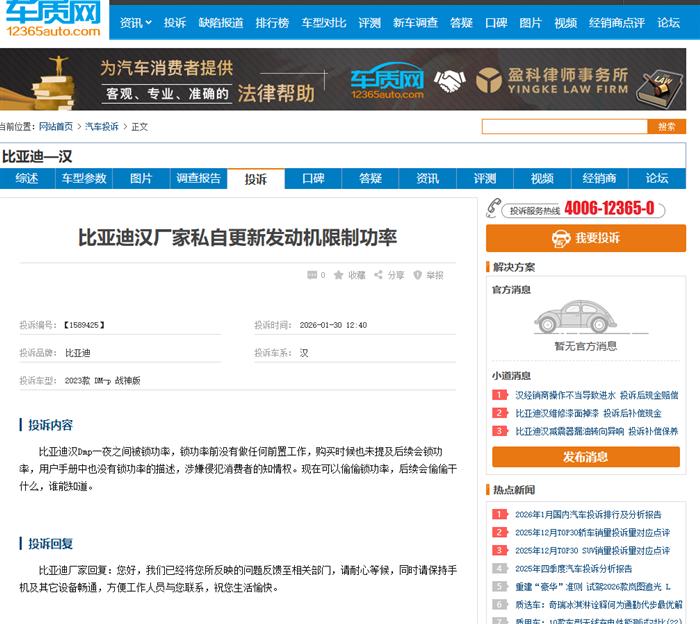The width and height of the screenshot is (700, 624).
Task: Click the 举报 report shield icon
Action: tap(419, 275)
